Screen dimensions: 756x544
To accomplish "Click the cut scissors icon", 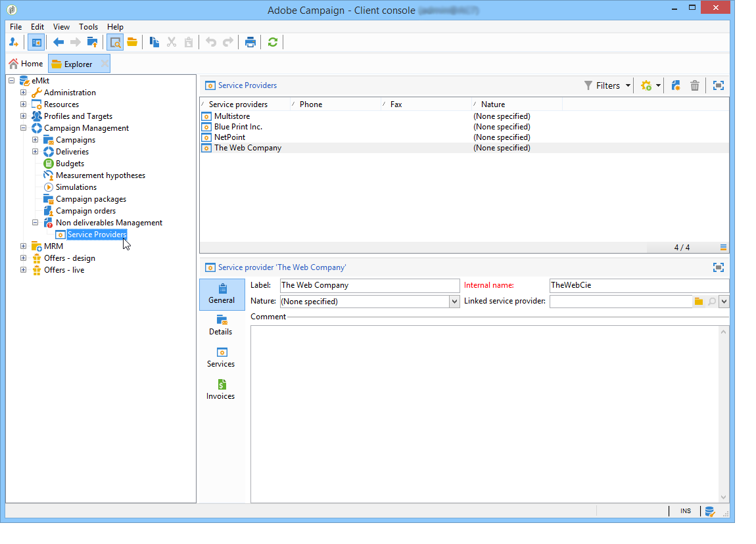I will tap(172, 43).
